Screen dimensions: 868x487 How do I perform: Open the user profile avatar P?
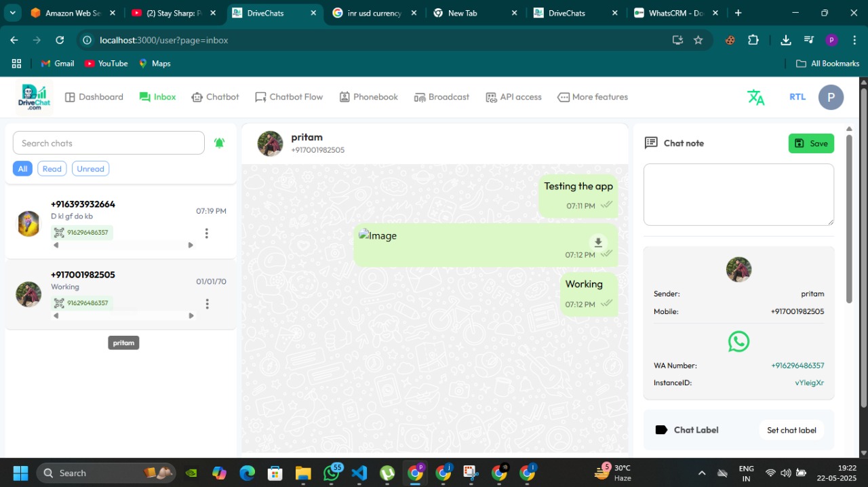click(831, 97)
